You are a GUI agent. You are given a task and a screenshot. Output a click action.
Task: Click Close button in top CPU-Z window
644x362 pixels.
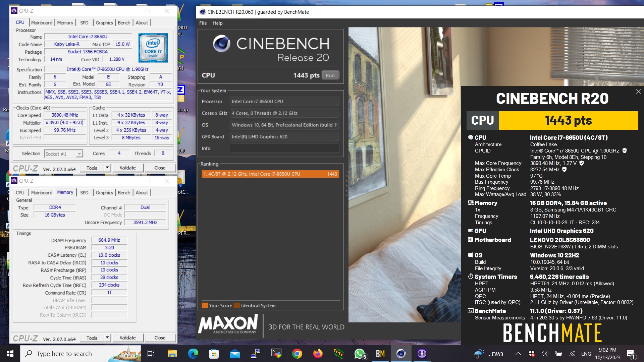[x=160, y=168]
